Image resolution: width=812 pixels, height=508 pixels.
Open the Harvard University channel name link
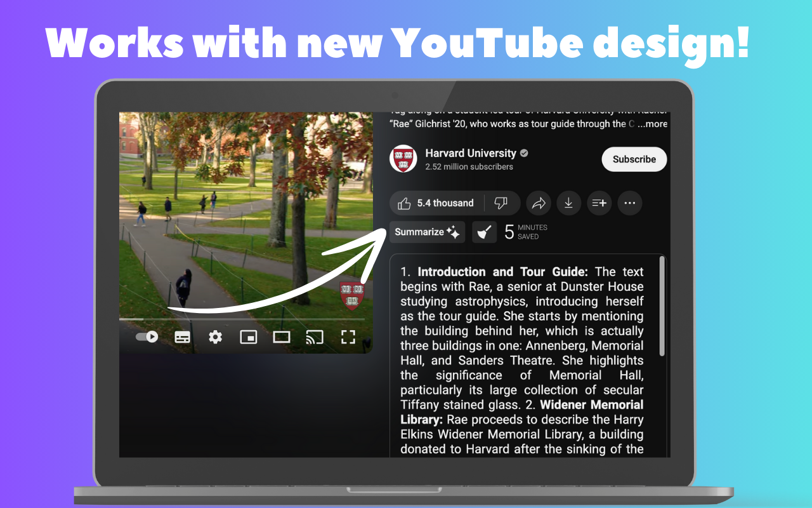(x=471, y=153)
